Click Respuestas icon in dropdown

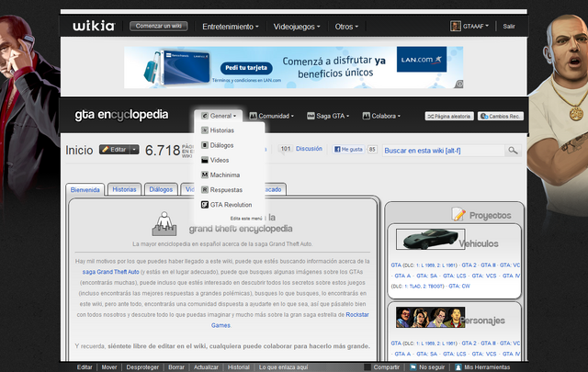pos(204,190)
